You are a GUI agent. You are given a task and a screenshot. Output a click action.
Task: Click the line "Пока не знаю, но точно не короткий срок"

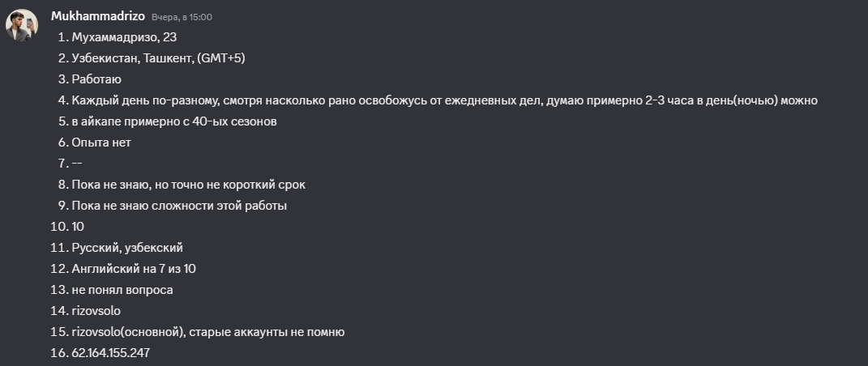188,185
